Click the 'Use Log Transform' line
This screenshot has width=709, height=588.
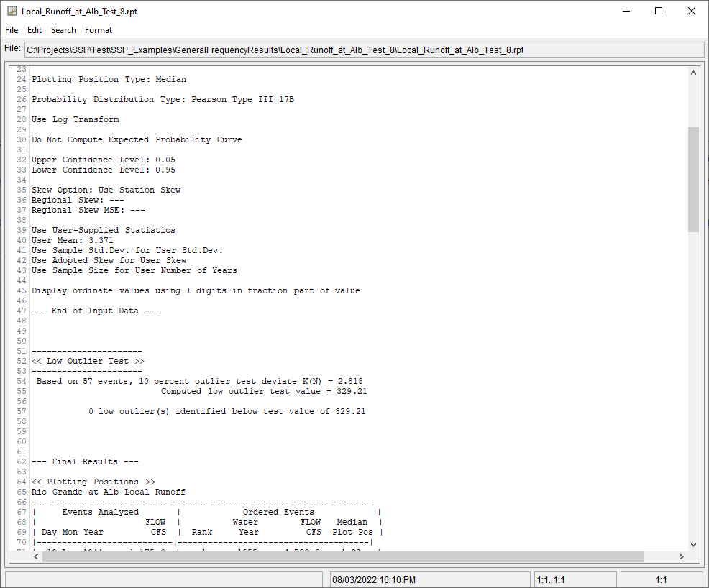point(76,120)
